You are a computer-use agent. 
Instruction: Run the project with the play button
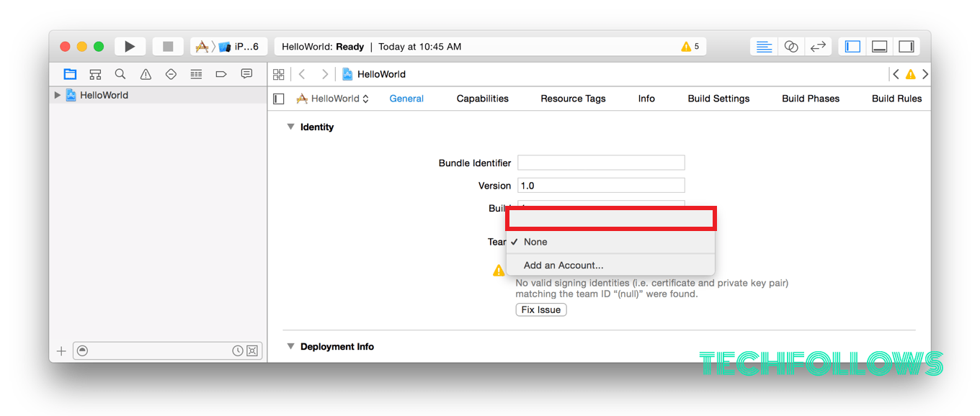[x=130, y=47]
